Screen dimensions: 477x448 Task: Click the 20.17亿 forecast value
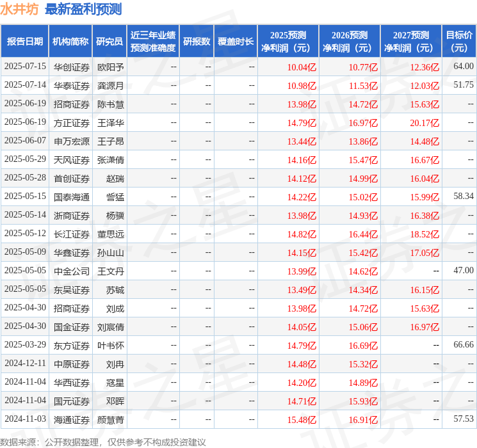point(424,123)
